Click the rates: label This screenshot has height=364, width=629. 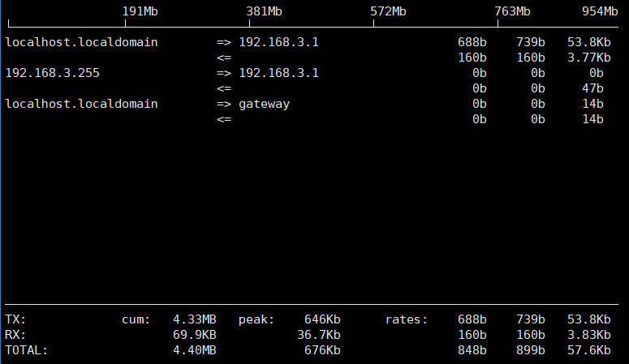407,319
